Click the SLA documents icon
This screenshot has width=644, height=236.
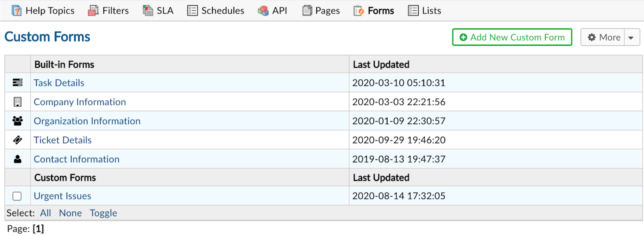148,11
